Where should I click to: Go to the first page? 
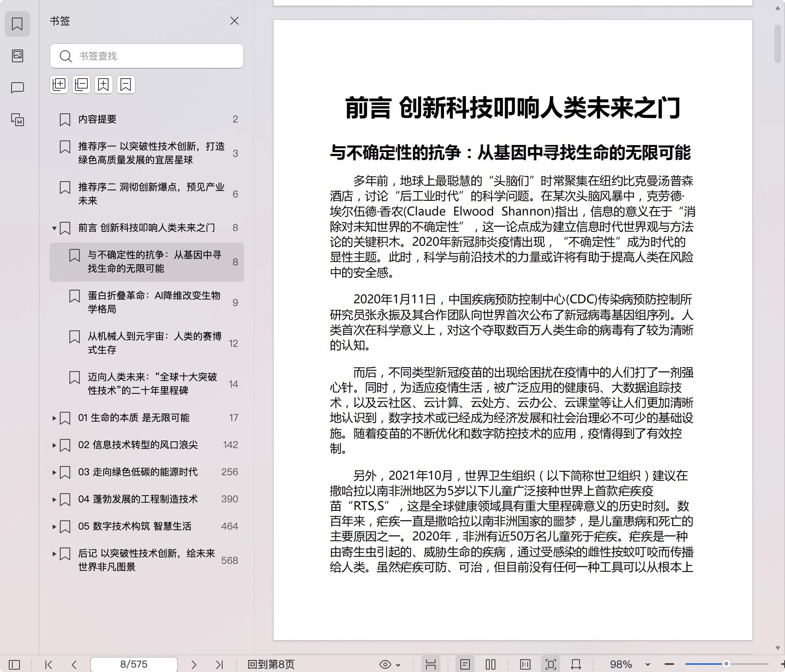[x=49, y=664]
